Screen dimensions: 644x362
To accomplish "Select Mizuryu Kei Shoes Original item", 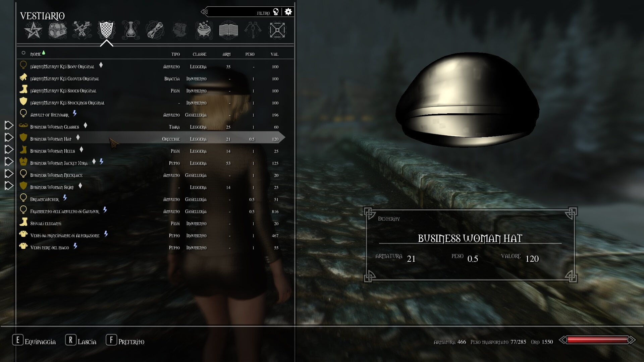I will coord(151,90).
